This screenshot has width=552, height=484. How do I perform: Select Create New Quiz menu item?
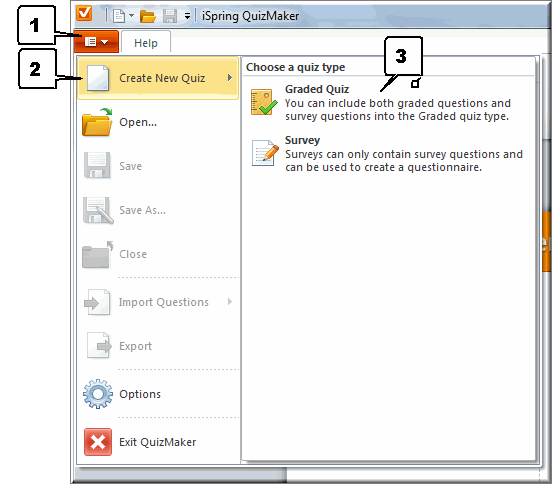[158, 78]
